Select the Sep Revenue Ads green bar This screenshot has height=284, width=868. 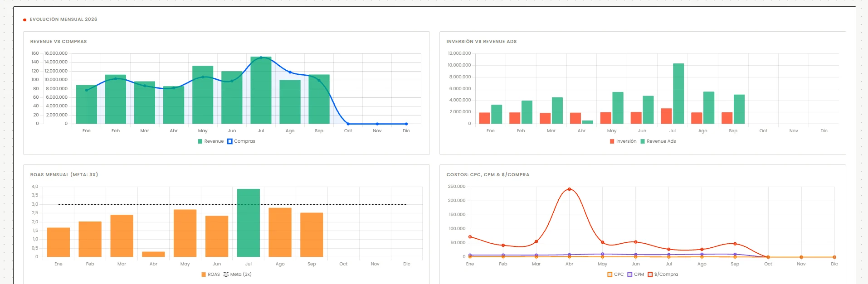click(x=739, y=109)
